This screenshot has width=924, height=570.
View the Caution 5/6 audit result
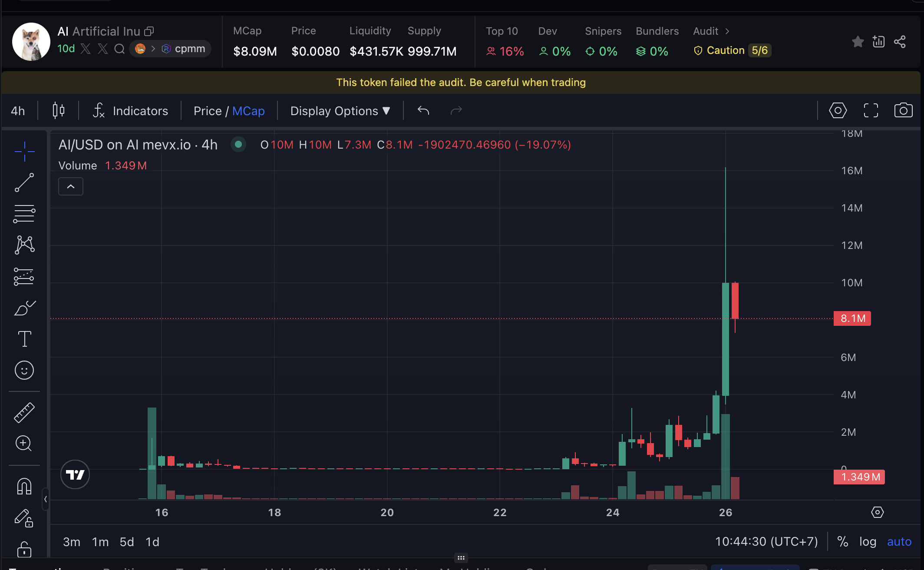[732, 50]
